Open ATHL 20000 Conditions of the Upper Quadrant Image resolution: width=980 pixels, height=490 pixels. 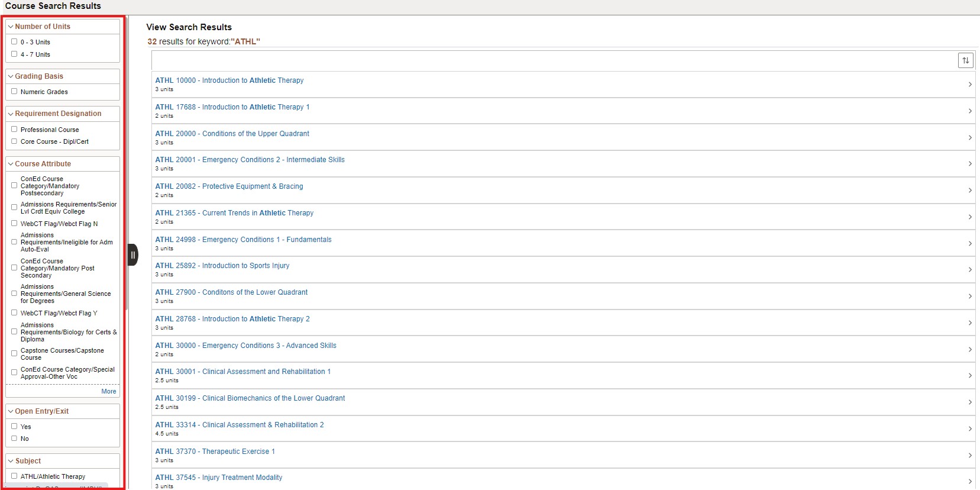(x=232, y=134)
